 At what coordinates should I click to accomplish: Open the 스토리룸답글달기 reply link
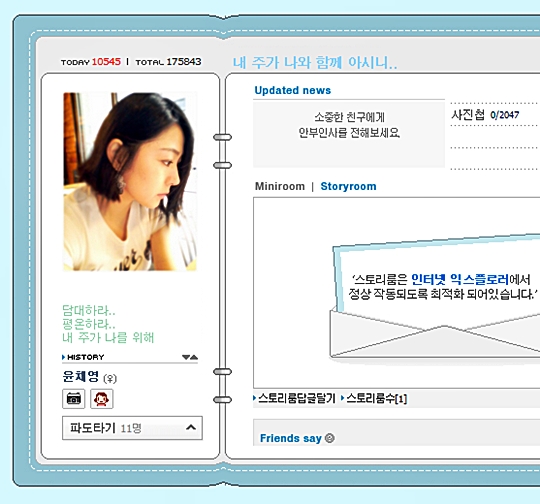(x=297, y=398)
